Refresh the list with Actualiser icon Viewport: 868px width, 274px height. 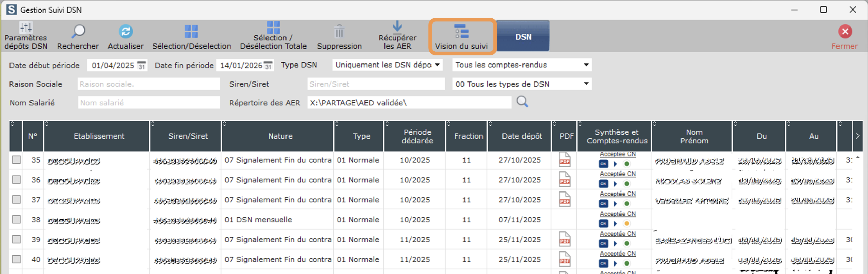pyautogui.click(x=125, y=32)
